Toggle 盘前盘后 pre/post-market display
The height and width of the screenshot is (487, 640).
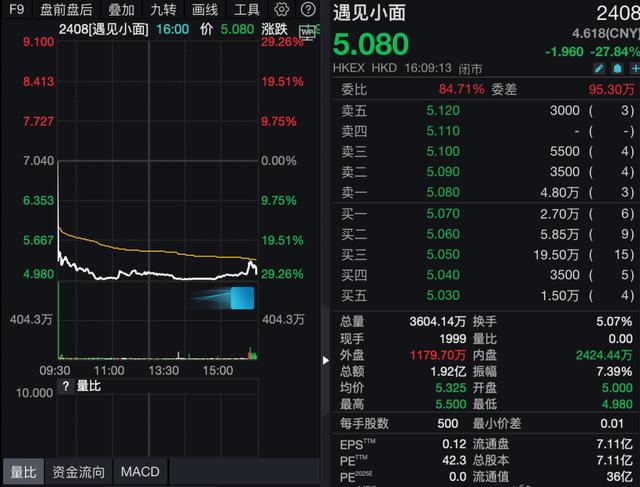66,9
